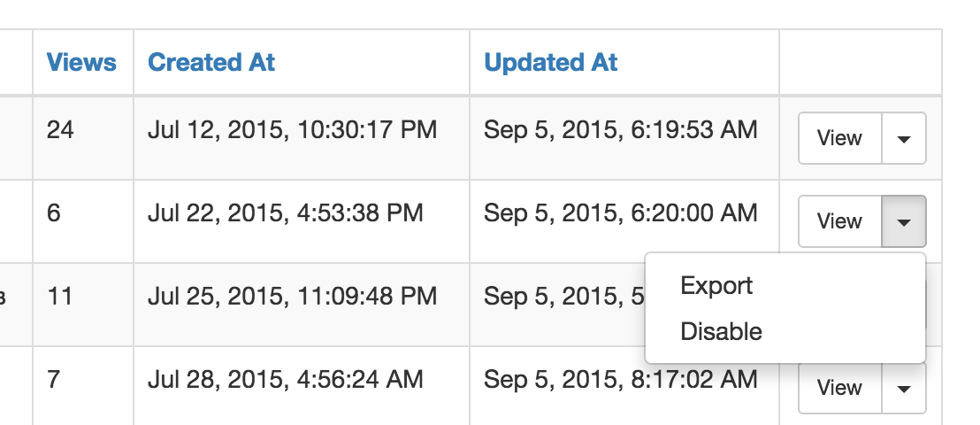Open caret dropdown beside View in 24-views row
The width and height of the screenshot is (980, 425).
click(904, 138)
